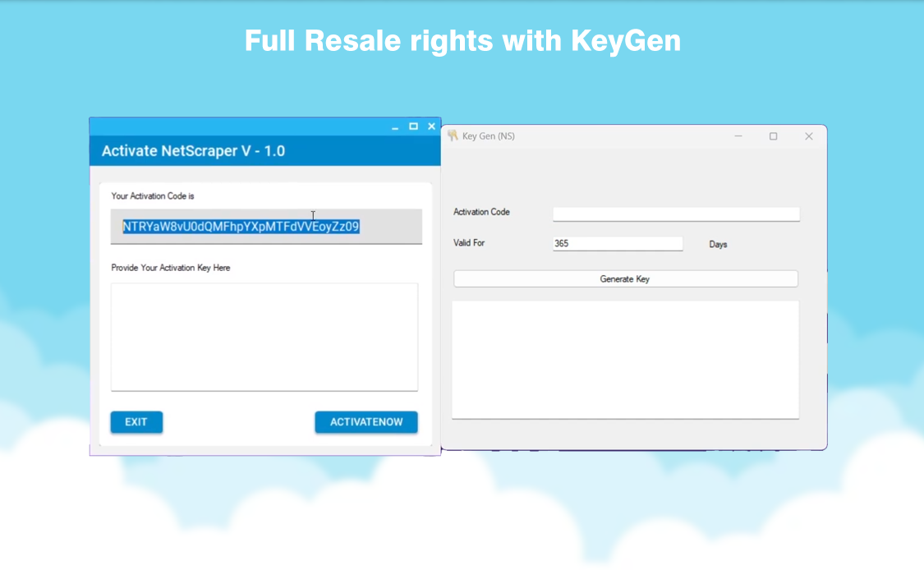The height and width of the screenshot is (570, 924).
Task: Focus the Provide Your Activation Key text area
Action: [x=264, y=337]
